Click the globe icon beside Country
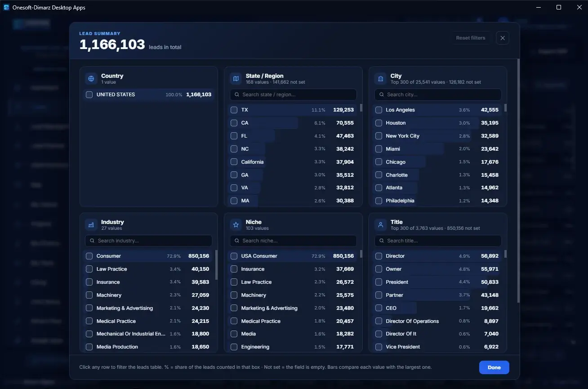The width and height of the screenshot is (588, 389). click(x=91, y=79)
